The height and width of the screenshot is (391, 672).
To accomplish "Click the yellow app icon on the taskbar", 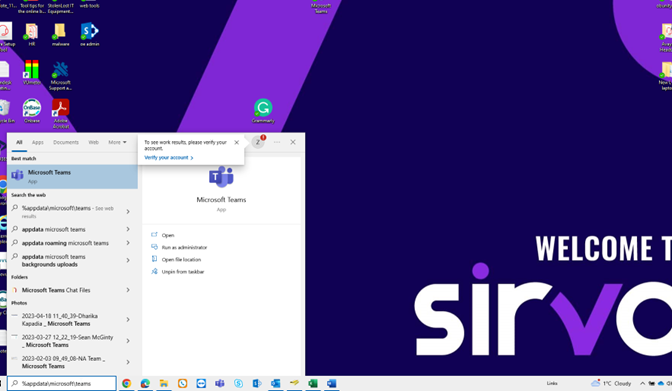I will pyautogui.click(x=294, y=383).
